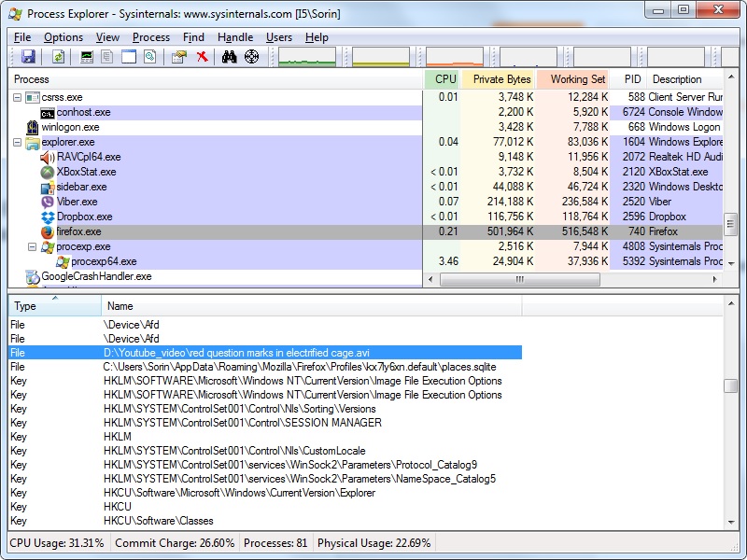Select the firefox.exe process row
Image resolution: width=747 pixels, height=560 pixels.
coord(365,231)
